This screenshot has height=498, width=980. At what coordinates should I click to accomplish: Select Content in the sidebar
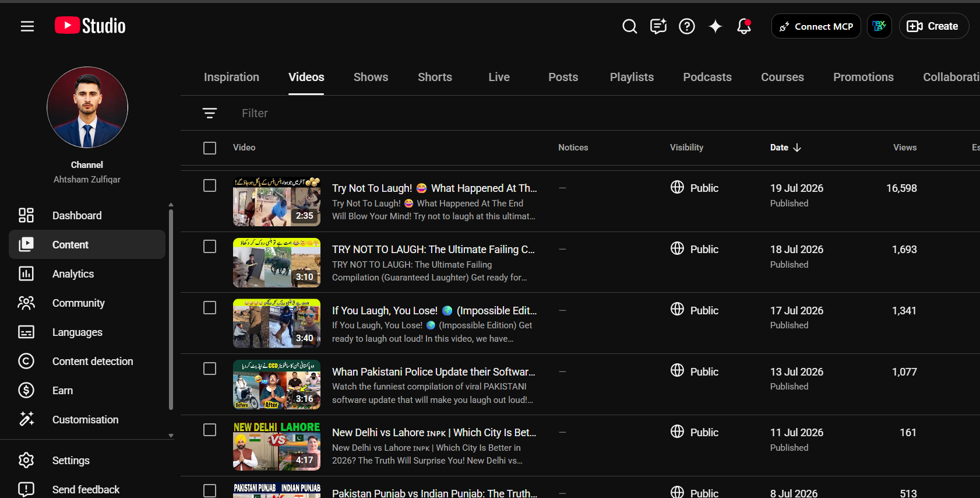(x=87, y=245)
